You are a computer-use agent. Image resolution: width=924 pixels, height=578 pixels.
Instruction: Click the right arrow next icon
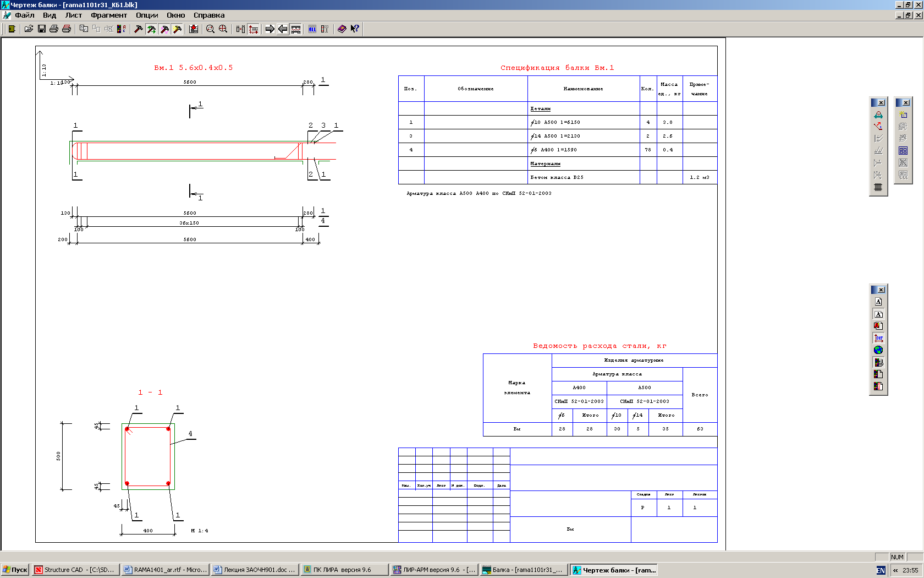coord(269,29)
